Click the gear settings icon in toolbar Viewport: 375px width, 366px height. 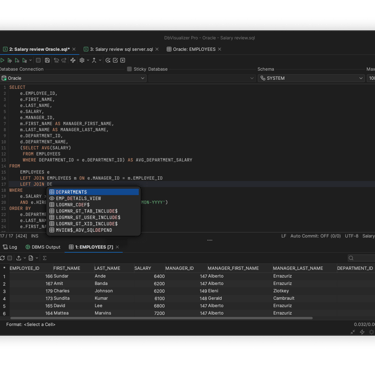(82, 60)
